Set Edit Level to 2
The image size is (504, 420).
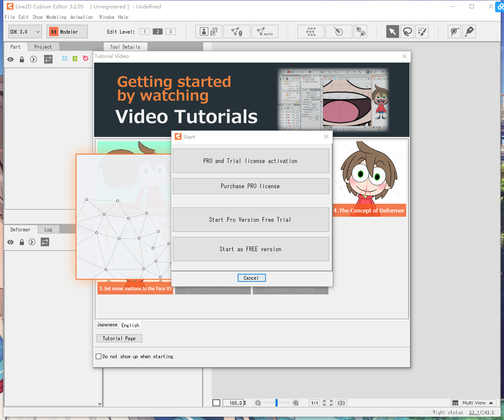157,31
